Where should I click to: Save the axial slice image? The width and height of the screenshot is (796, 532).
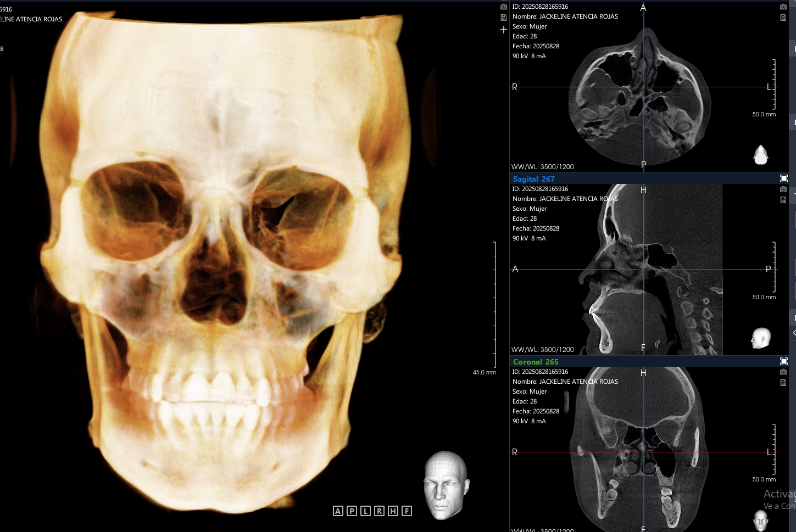[x=783, y=18]
